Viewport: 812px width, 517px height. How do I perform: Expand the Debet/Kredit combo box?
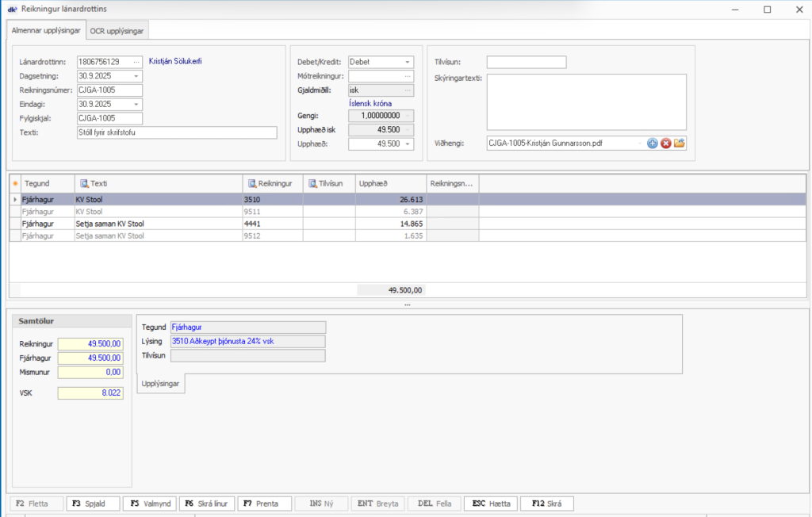[408, 62]
